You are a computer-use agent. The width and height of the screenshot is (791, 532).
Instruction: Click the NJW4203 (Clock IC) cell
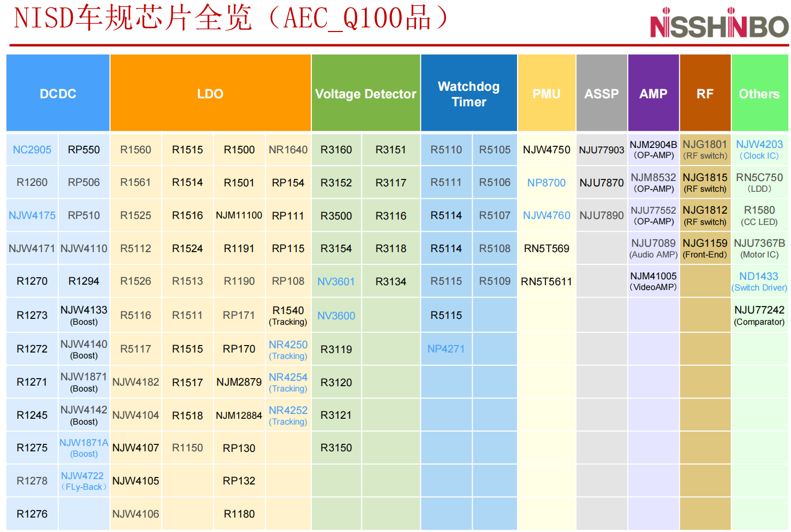pyautogui.click(x=759, y=150)
